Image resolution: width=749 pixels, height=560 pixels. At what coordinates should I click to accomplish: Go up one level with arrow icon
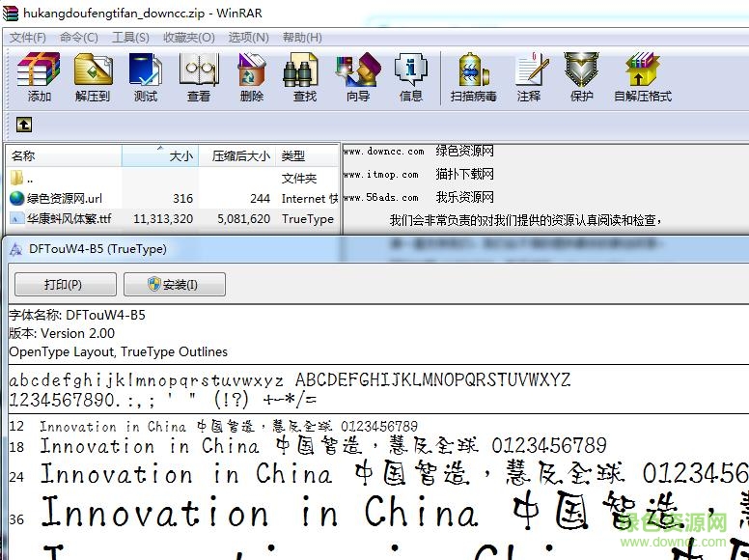(x=24, y=125)
